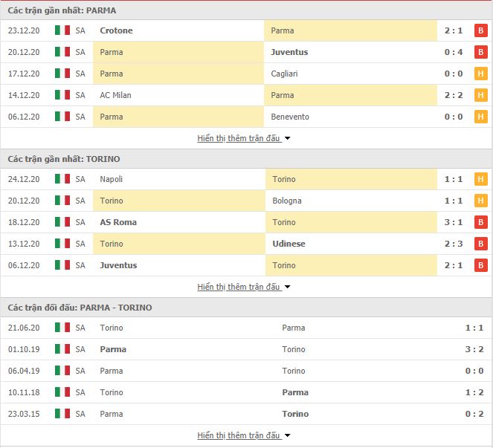Click the orange H badge for Napoli vs Torino
The height and width of the screenshot is (448, 493).
pyautogui.click(x=481, y=179)
